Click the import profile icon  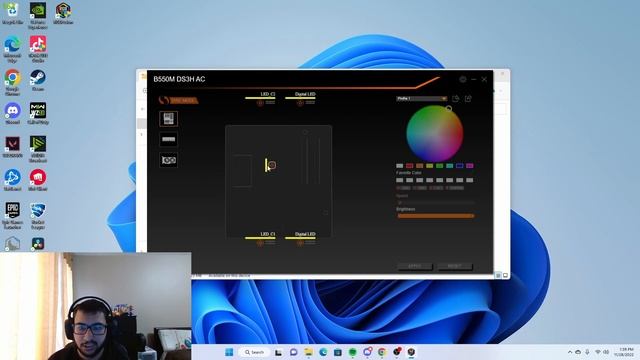pos(456,99)
